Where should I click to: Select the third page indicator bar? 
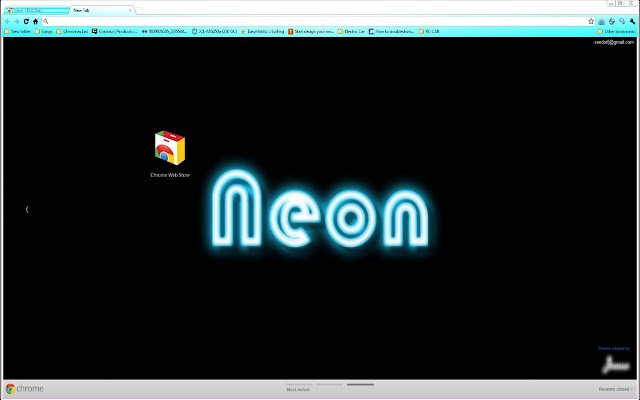point(360,384)
